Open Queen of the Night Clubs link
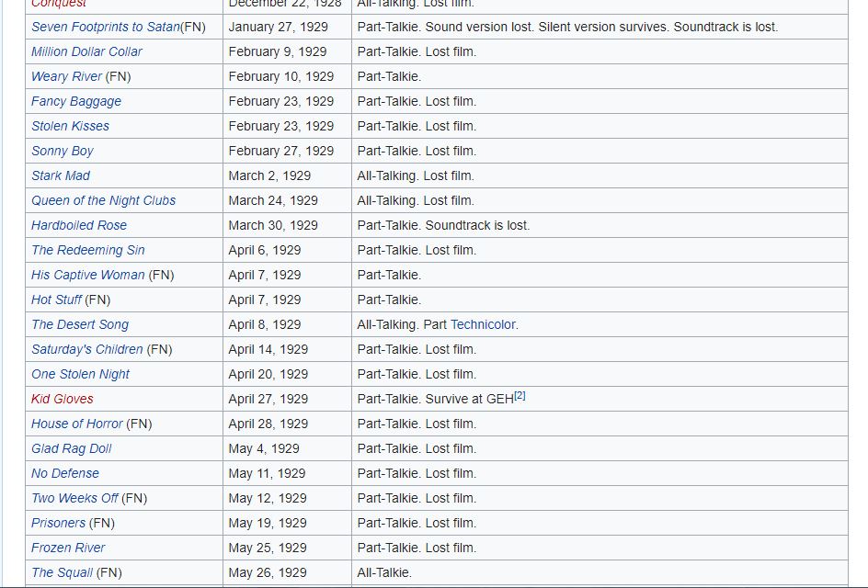 103,200
